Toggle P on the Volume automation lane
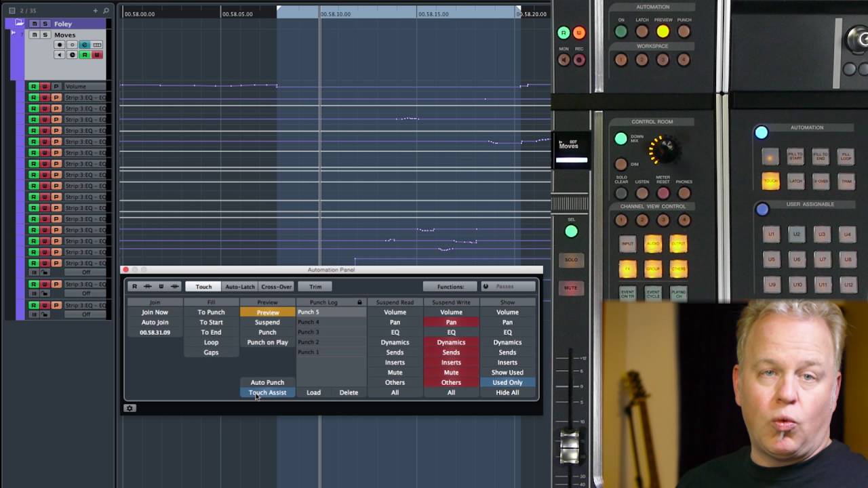The image size is (868, 488). point(56,86)
